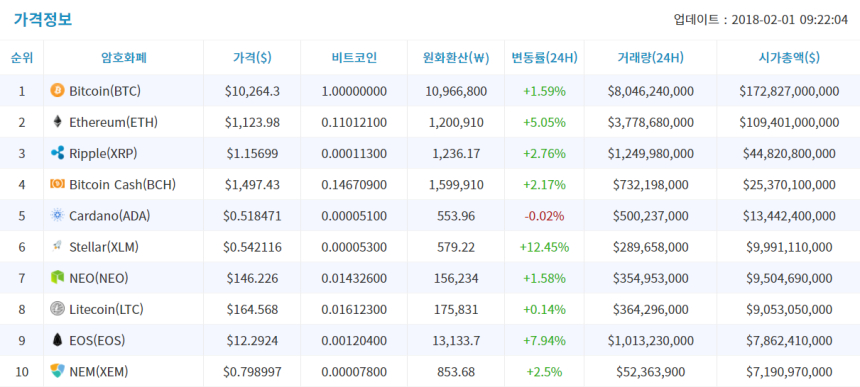Click Bitcoin Cash BTC ratio 0.14670900
The width and height of the screenshot is (860, 387).
(354, 185)
